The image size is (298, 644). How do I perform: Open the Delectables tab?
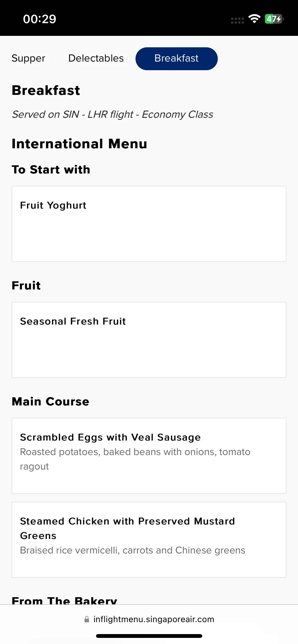[96, 58]
